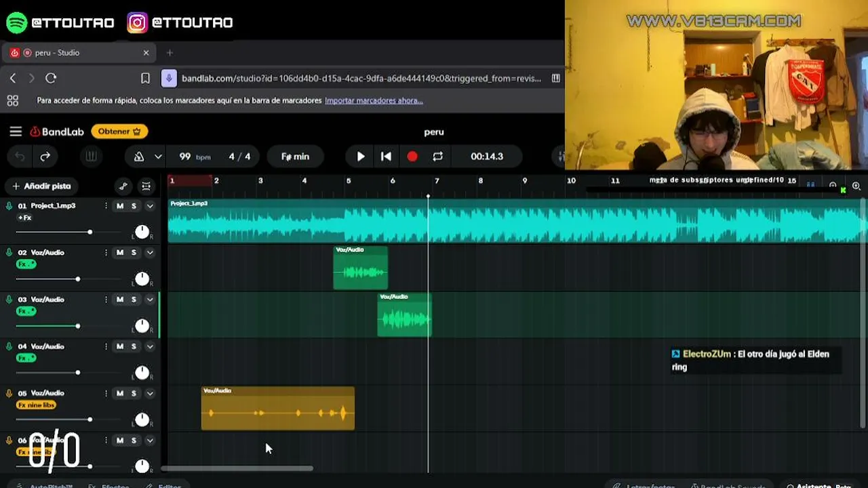Viewport: 868px width, 488px height.
Task: Click track 05 volume slider handle
Action: point(90,420)
